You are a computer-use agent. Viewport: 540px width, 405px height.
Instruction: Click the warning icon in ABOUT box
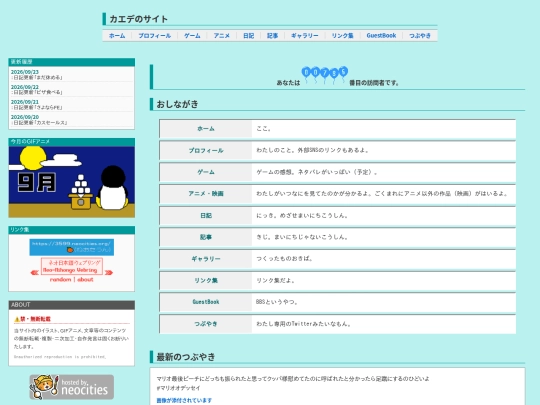pos(17,319)
